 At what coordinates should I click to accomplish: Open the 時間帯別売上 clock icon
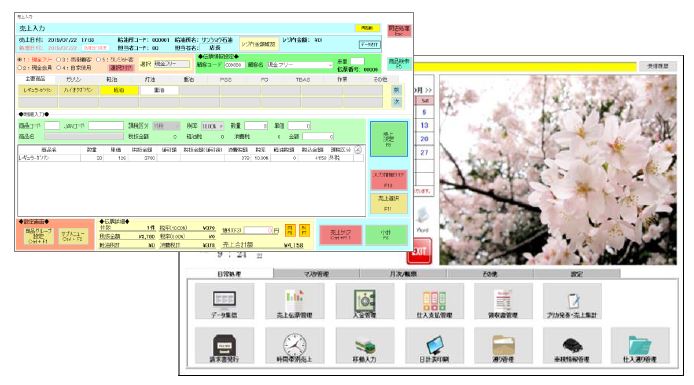pos(294,346)
